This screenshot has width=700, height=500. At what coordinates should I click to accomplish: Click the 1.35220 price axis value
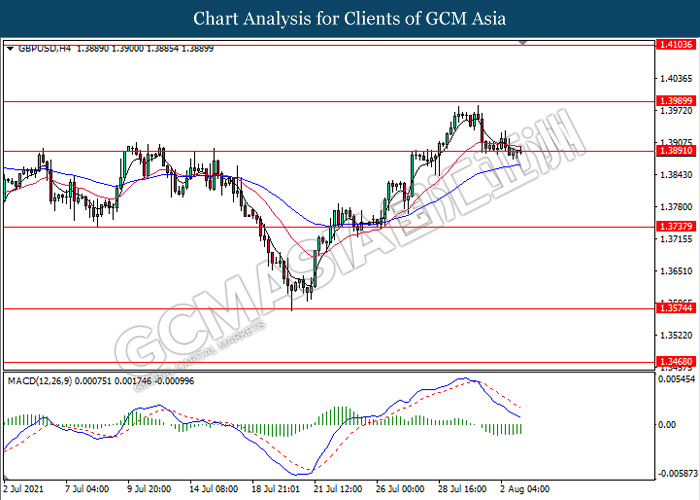[x=676, y=335]
